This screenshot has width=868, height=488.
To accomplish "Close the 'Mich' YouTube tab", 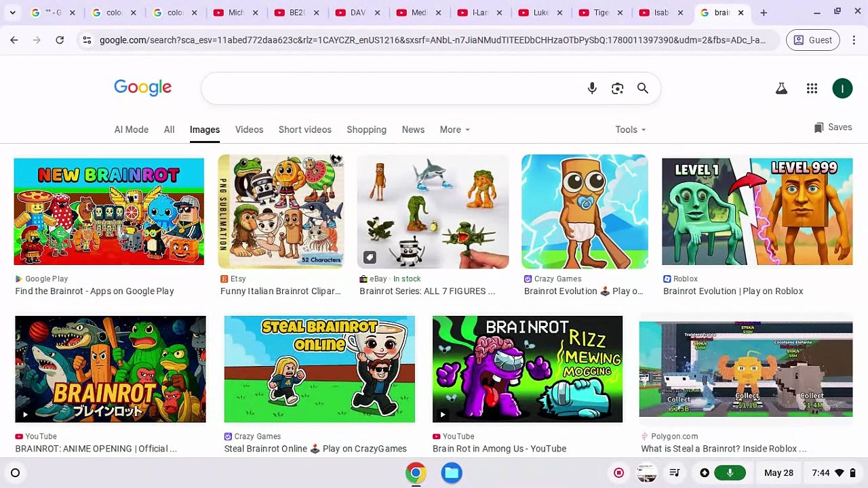I will click(x=255, y=12).
